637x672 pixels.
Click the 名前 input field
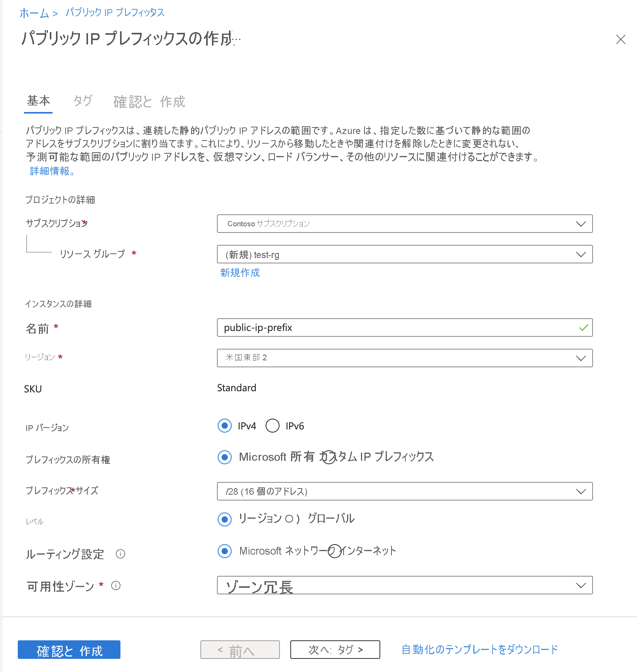[x=398, y=328]
